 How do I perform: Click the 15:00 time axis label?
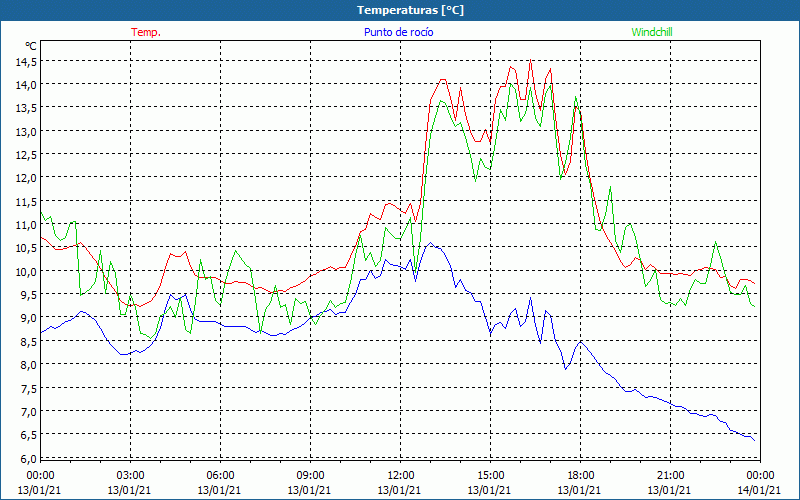coord(490,476)
